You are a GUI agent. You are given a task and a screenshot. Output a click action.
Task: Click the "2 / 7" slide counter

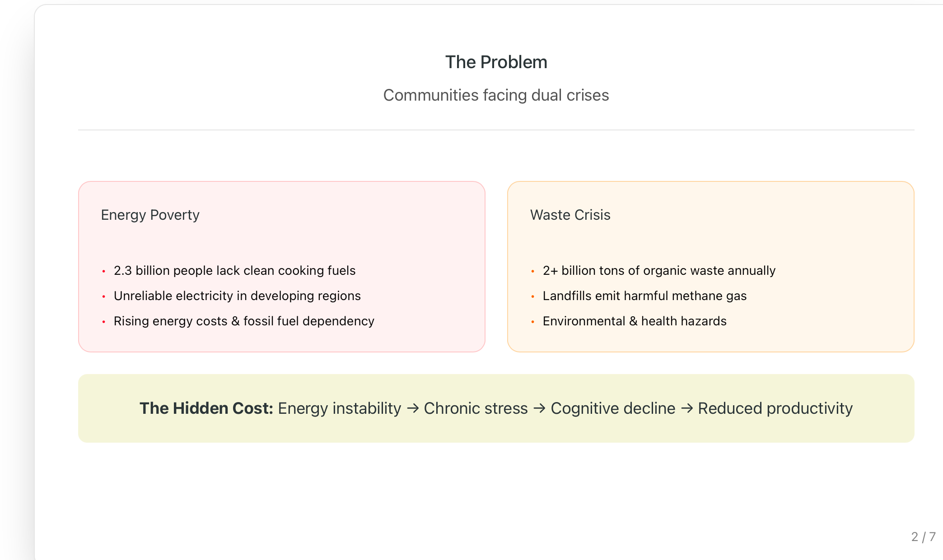pos(923,537)
